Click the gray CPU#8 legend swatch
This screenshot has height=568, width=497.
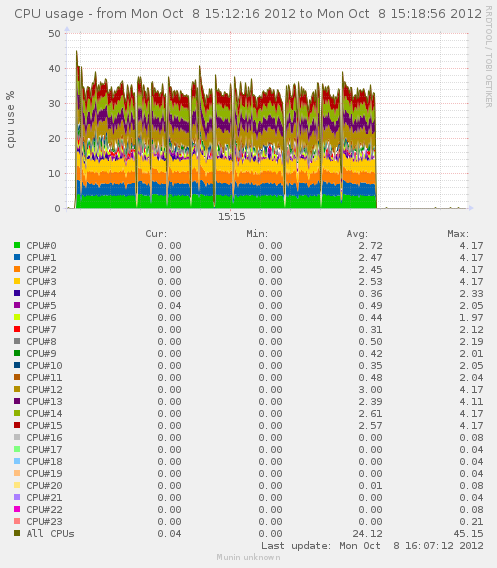(x=17, y=341)
